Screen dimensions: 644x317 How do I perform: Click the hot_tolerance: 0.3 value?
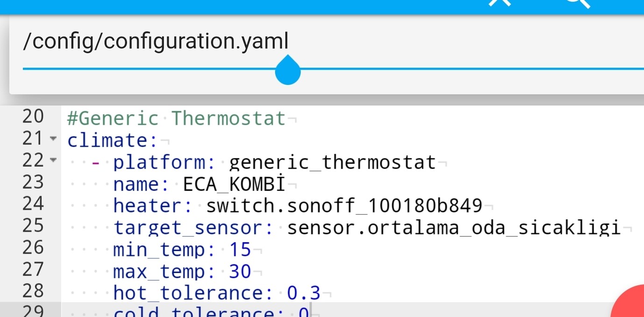click(x=215, y=293)
